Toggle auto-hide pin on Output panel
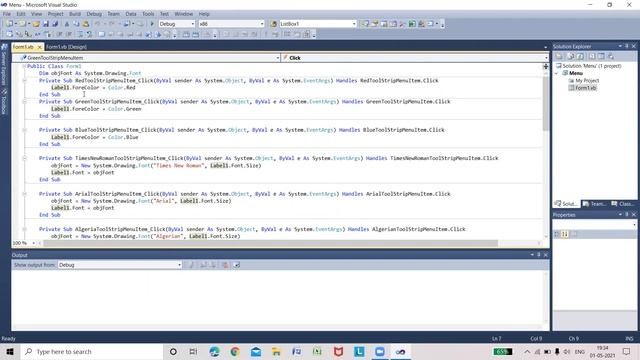 (x=539, y=255)
